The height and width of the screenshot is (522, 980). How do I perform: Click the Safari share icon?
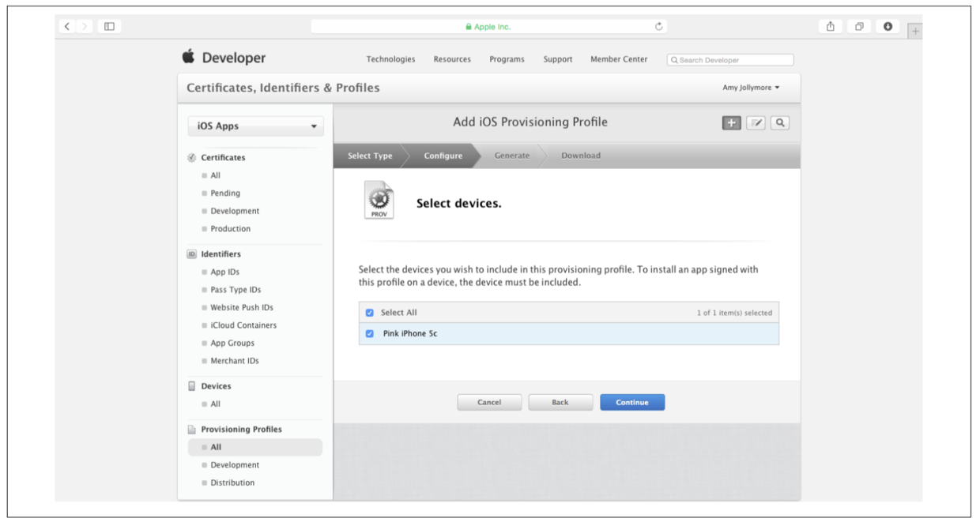coord(831,26)
